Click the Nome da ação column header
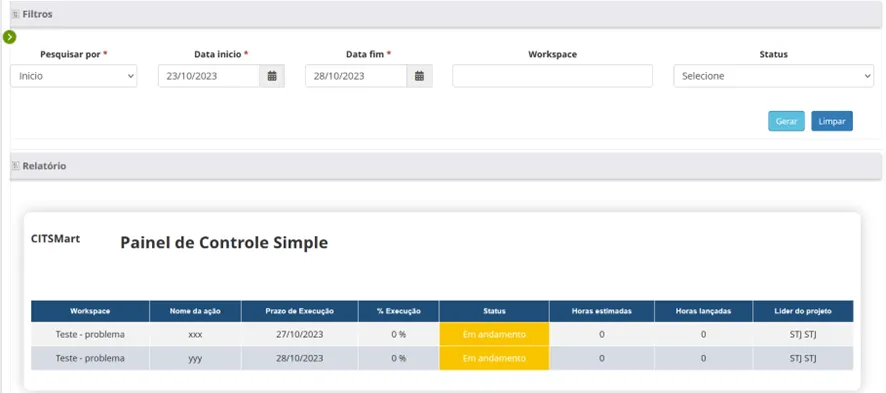Screen dimensions: 886x393 196,311
